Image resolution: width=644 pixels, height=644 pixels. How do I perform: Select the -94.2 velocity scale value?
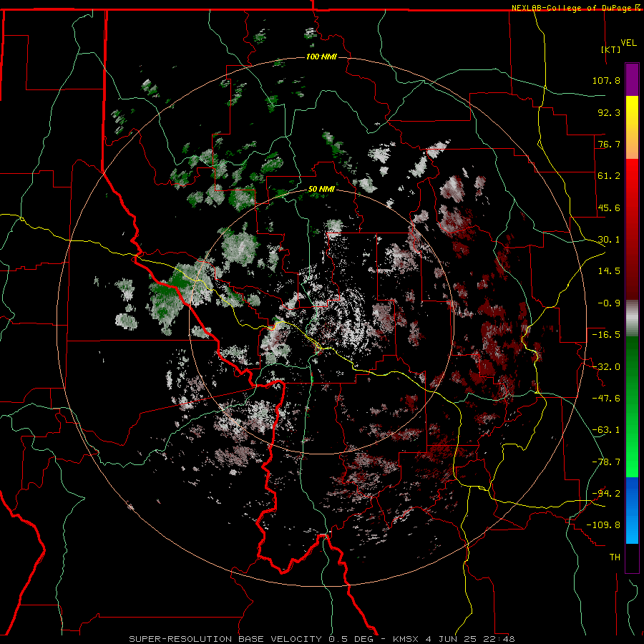[x=606, y=494]
